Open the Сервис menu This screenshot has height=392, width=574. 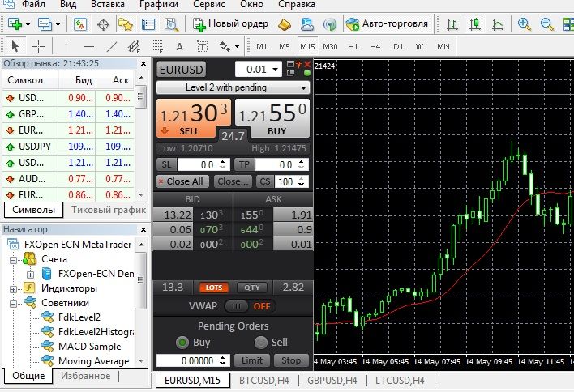click(x=209, y=4)
